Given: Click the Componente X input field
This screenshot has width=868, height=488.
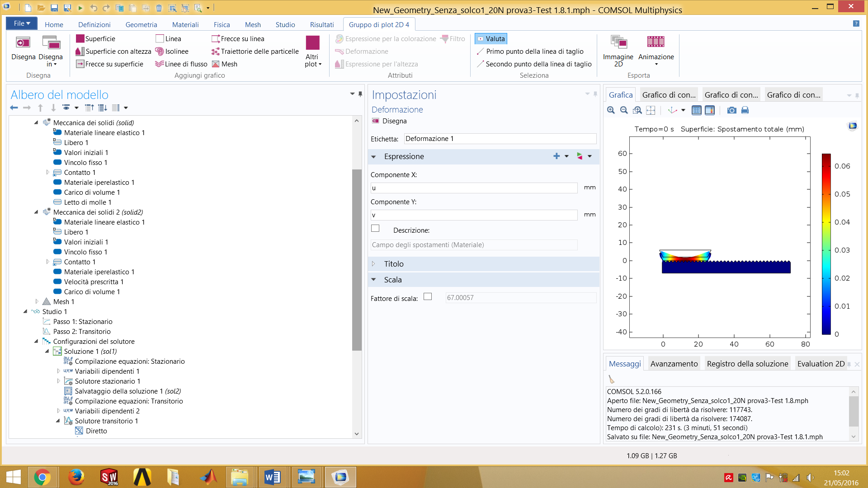Looking at the screenshot, I should (x=473, y=188).
